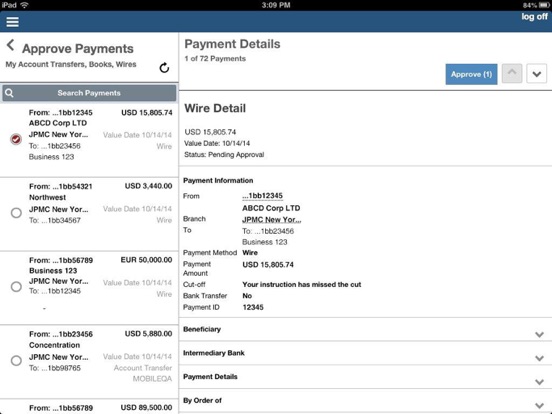This screenshot has height=414, width=552.
Task: Tap the EUR 50,000.00 amount
Action: coord(146,260)
